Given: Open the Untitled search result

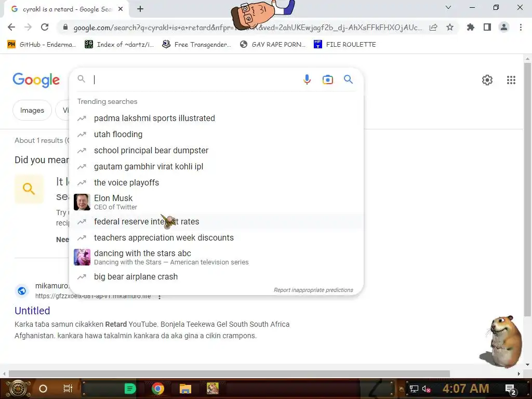Looking at the screenshot, I should coord(32,311).
